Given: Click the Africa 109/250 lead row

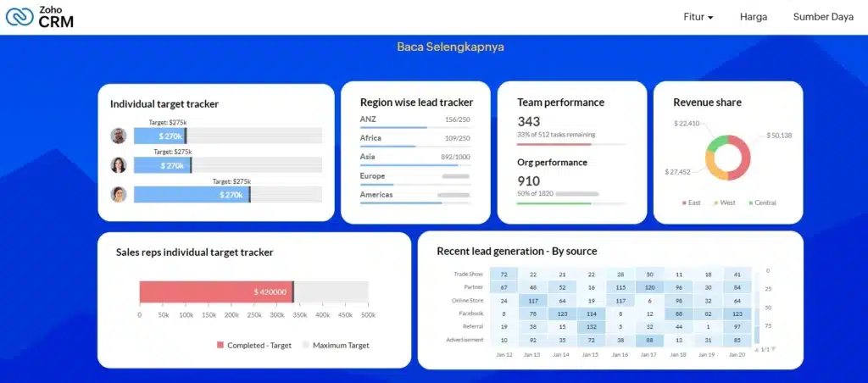Looking at the screenshot, I should tap(415, 141).
